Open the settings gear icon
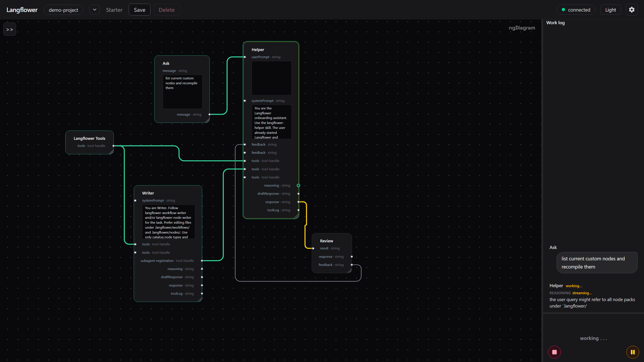Viewport: 644px width, 362px height. pos(632,10)
